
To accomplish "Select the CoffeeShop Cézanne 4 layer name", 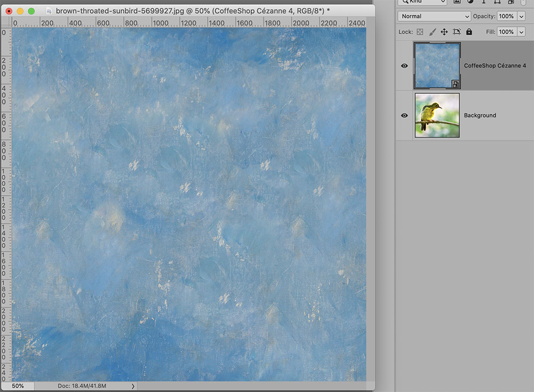I will click(495, 66).
